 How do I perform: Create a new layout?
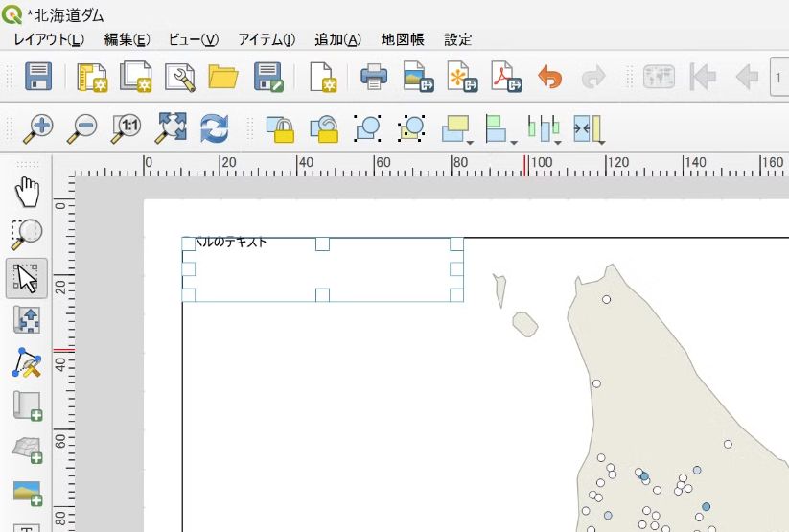(92, 77)
